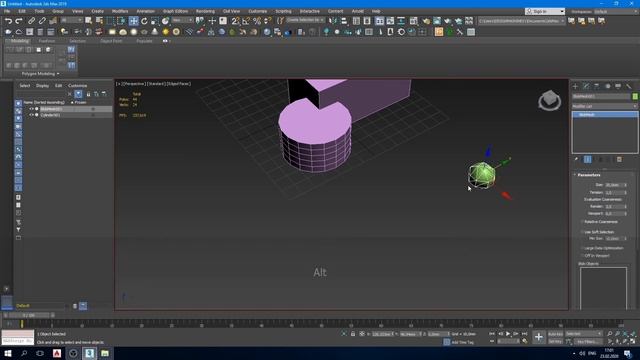The image size is (640, 360).
Task: Open the Select by Name dialog icon
Action: click(x=99, y=21)
